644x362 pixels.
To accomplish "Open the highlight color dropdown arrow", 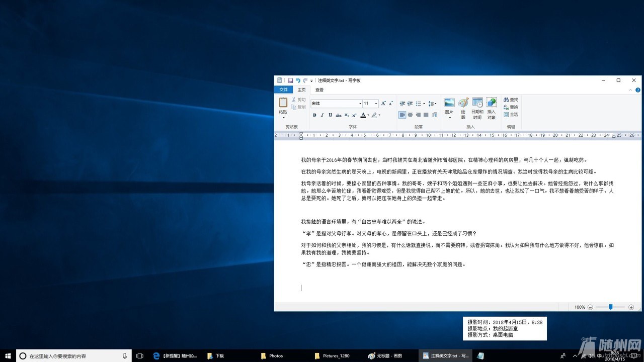I will (x=379, y=115).
